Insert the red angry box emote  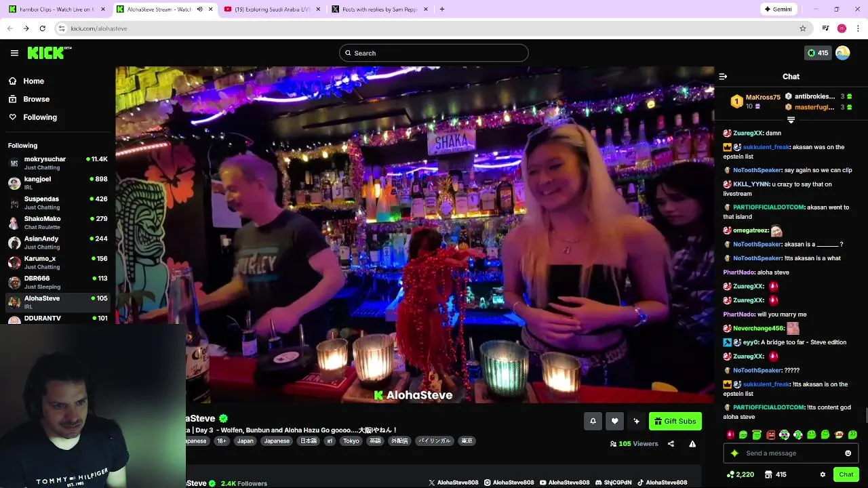tap(770, 434)
